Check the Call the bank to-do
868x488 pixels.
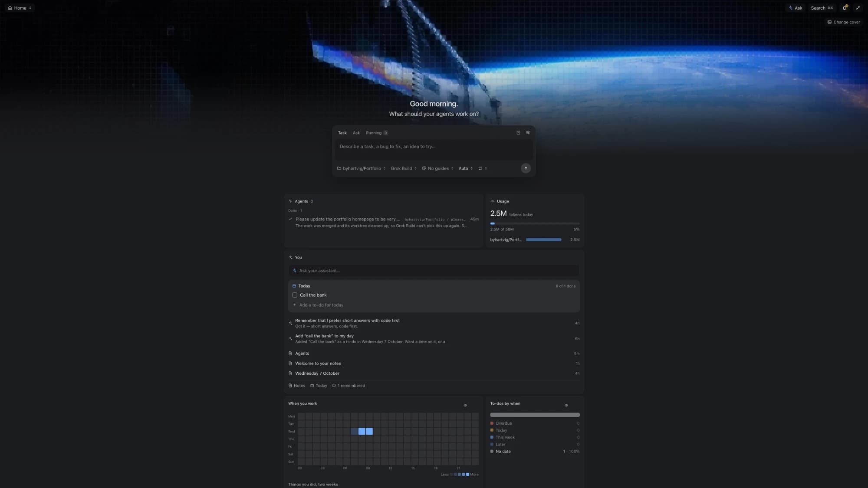coord(295,295)
